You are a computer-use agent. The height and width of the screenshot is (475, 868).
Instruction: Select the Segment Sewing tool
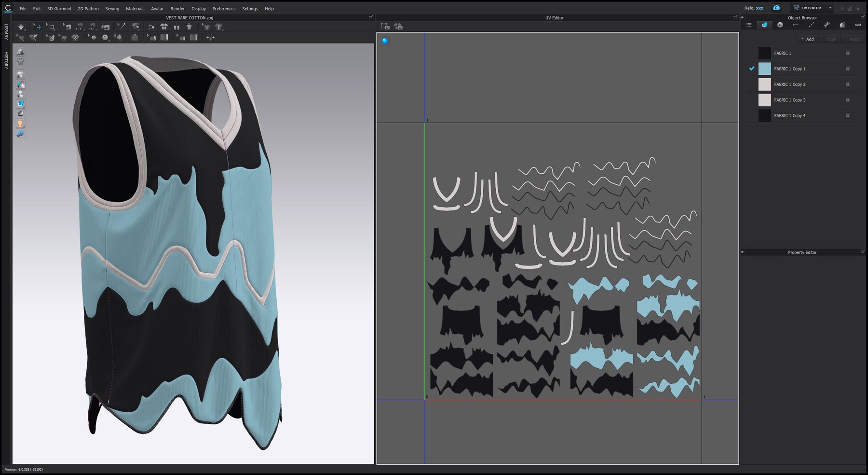point(78,27)
